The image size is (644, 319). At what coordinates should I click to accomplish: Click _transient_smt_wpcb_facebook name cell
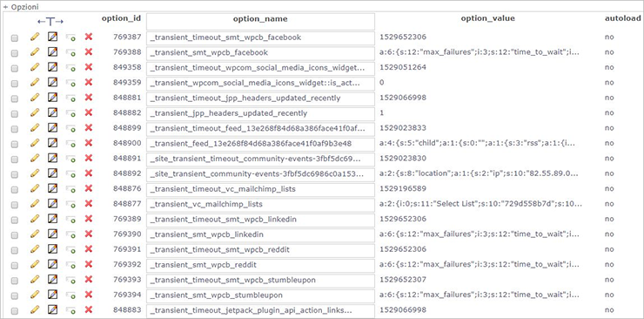(260, 52)
